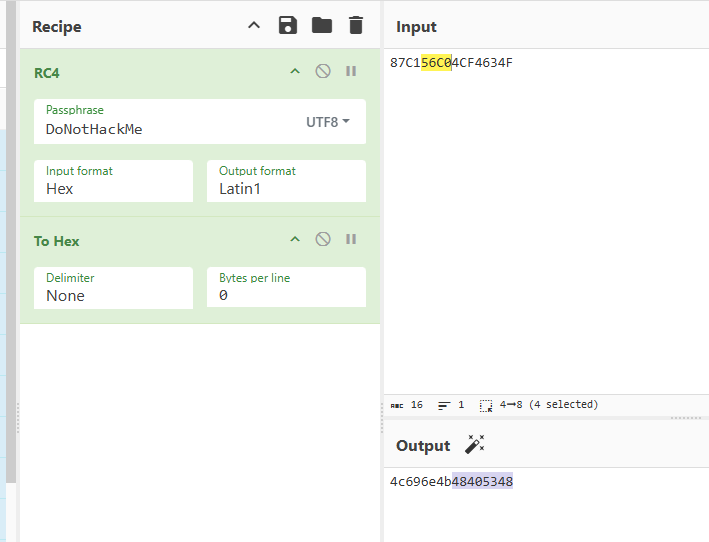
Task: Click the selection range indicator icon
Action: coord(486,405)
